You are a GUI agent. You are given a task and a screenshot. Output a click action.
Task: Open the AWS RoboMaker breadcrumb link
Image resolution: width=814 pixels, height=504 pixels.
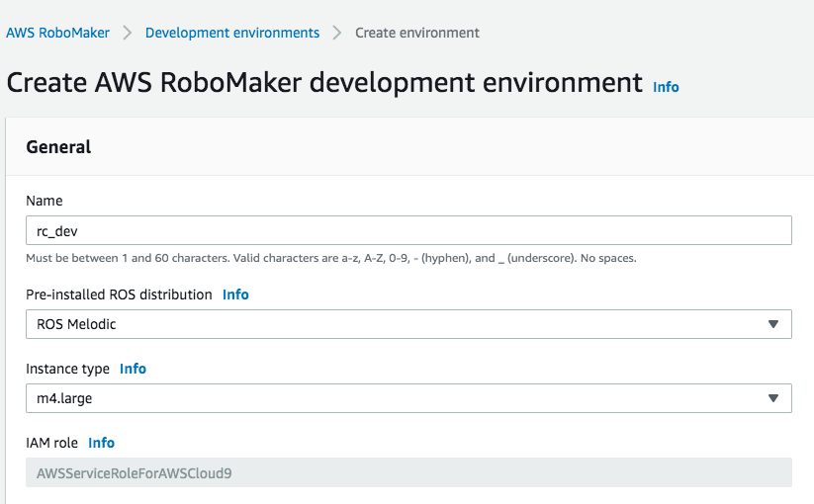(57, 33)
